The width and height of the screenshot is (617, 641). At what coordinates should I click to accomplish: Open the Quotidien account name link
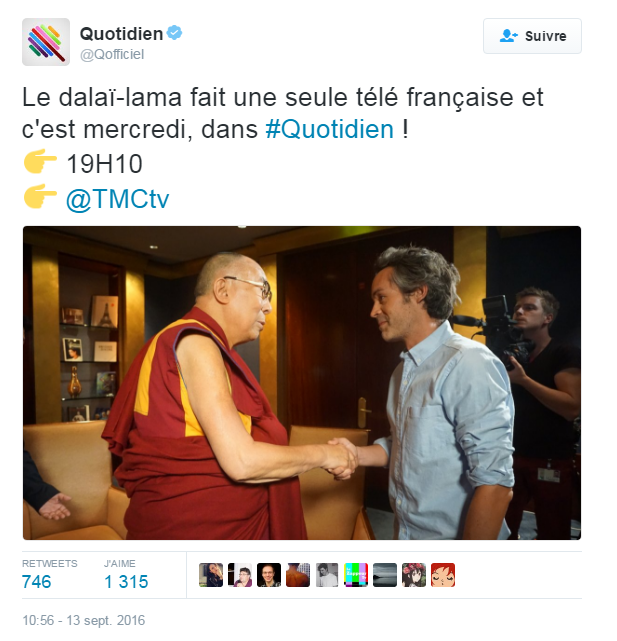[121, 34]
